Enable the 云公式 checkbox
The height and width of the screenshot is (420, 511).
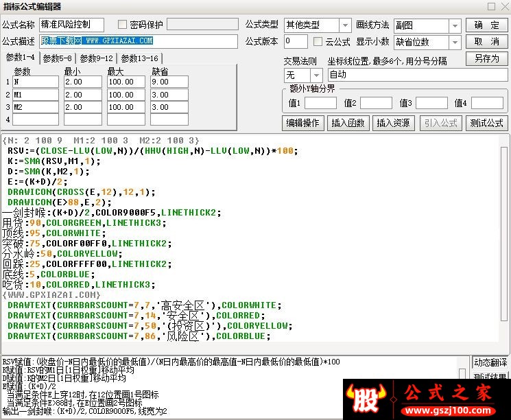click(x=318, y=41)
